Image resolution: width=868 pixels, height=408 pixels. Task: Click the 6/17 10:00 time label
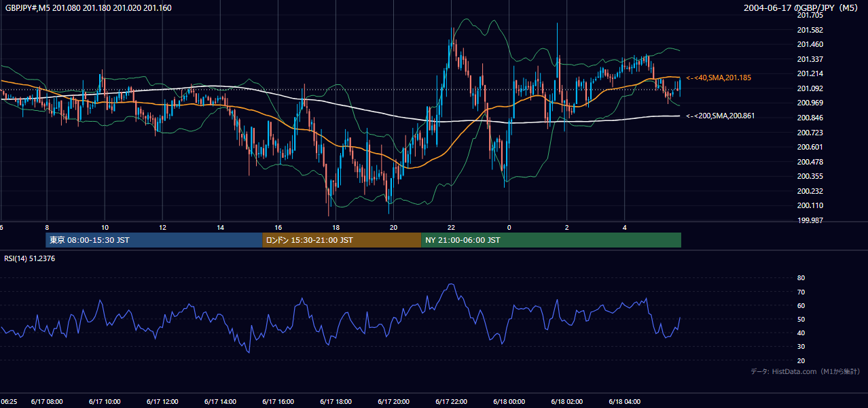tap(105, 402)
